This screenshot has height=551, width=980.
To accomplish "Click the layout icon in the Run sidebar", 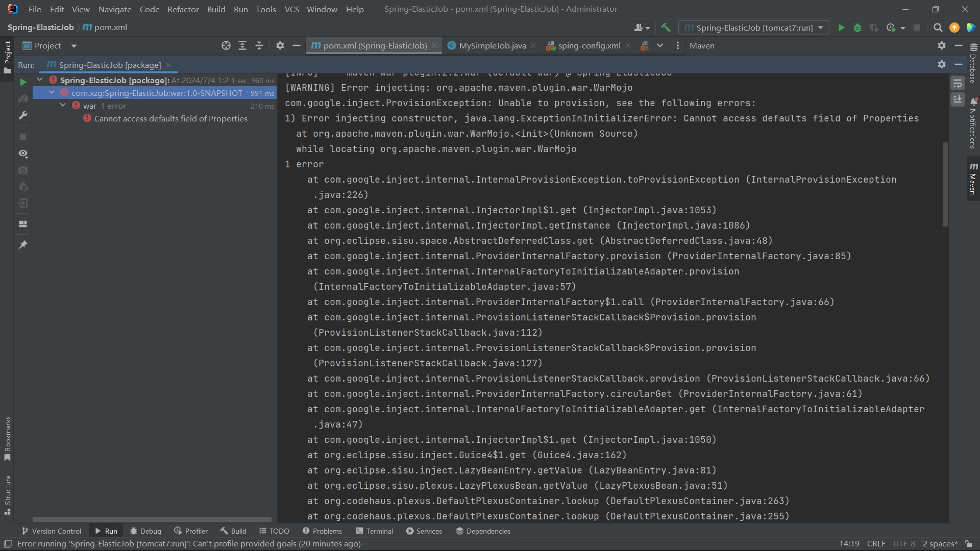I will [23, 224].
